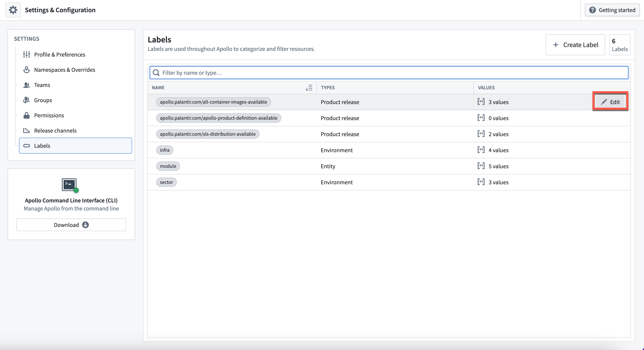Click the 6 Labels counter badge
This screenshot has width=644, height=350.
[x=620, y=44]
